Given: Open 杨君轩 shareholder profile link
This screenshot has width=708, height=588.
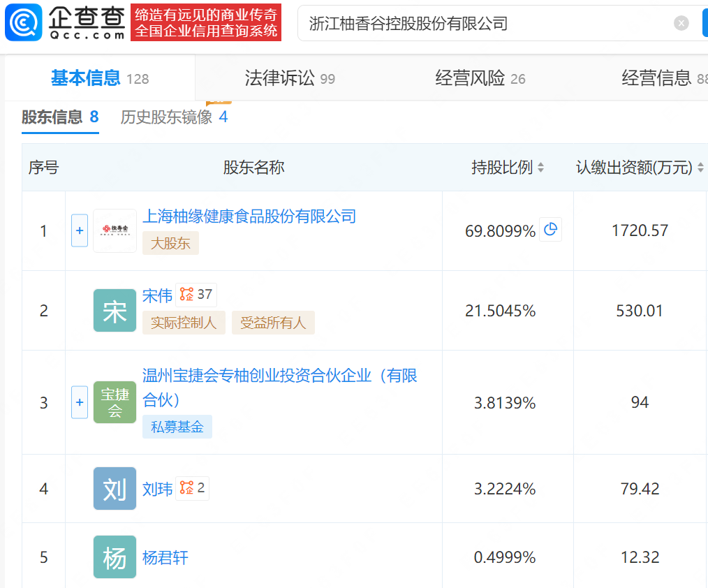Looking at the screenshot, I should (x=165, y=558).
